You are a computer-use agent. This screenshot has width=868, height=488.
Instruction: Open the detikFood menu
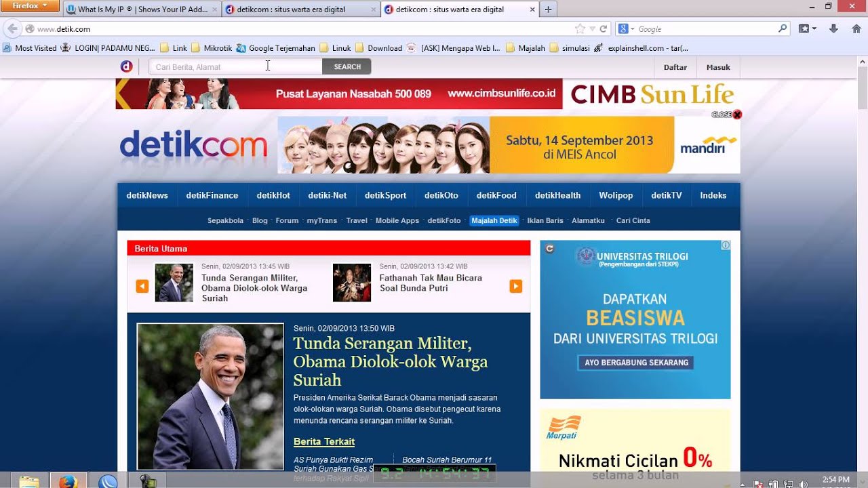(x=496, y=195)
